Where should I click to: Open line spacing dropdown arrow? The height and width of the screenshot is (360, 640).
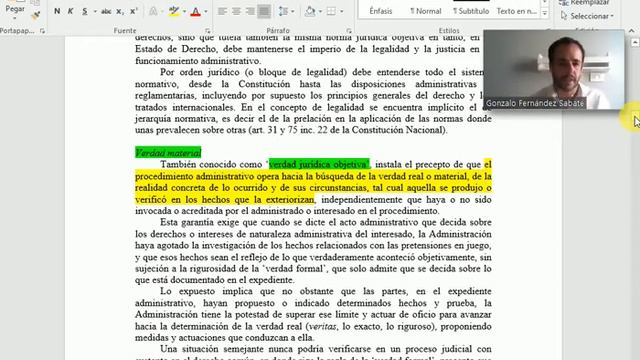pyautogui.click(x=293, y=11)
